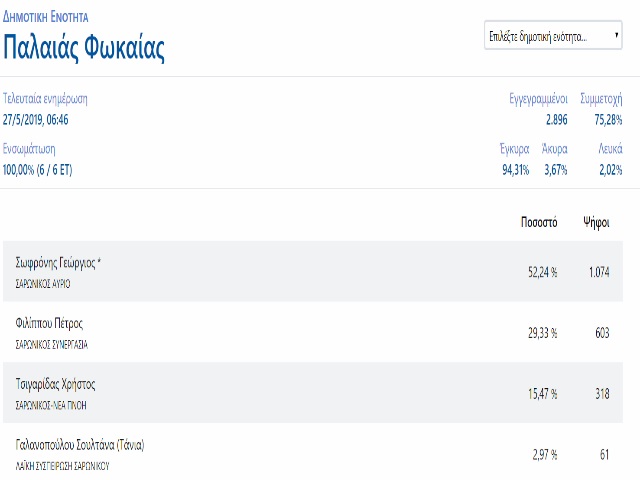Click the 'Ενσωμάτωση' value 100,00% (6 / 6 ET)
Screen dimensions: 640x480
click(x=38, y=169)
